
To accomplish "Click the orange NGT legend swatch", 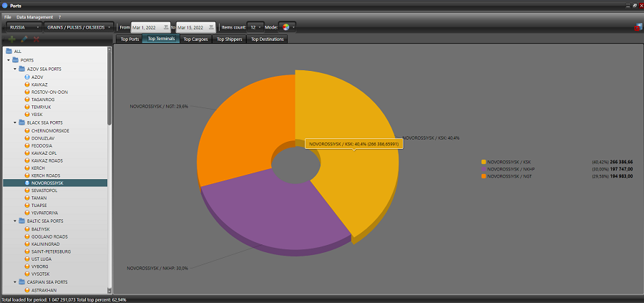I will point(484,176).
